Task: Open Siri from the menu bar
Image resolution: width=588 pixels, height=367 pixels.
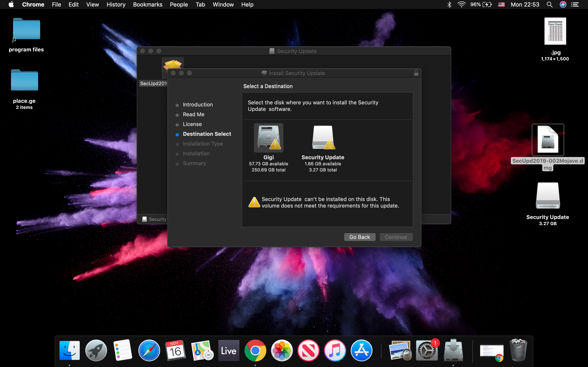Action: (x=563, y=5)
